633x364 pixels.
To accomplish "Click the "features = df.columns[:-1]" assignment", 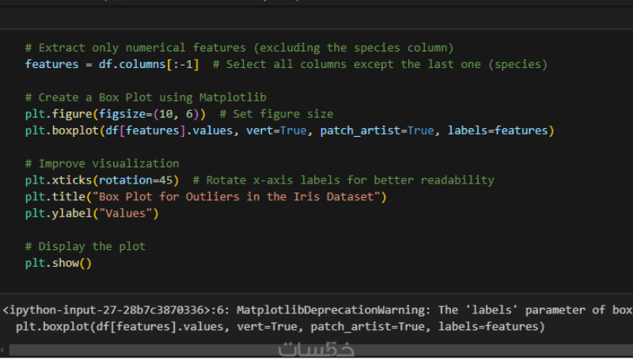I will (x=112, y=64).
